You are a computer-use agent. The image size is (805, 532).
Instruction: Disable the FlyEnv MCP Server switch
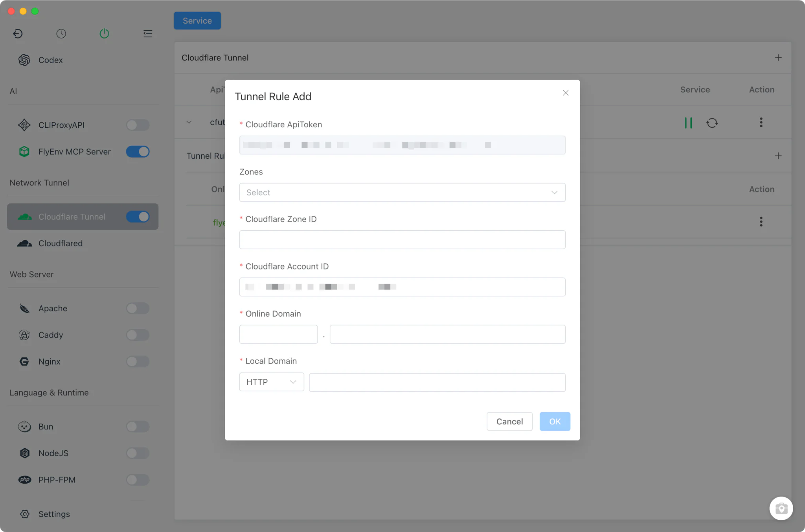[x=138, y=152]
